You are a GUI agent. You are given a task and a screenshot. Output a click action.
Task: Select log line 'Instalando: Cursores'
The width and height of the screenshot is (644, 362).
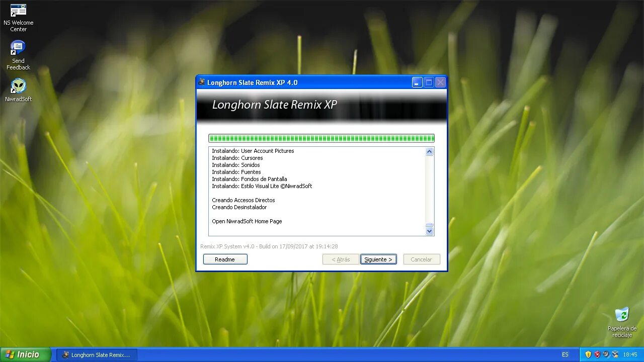tap(237, 158)
